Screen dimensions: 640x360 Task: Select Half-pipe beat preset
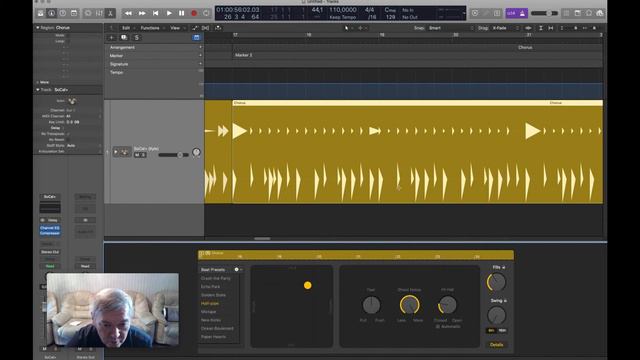point(210,304)
